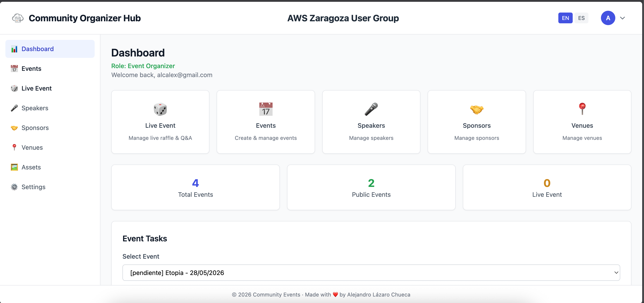The image size is (644, 303).
Task: Click the microphone icon on Speakers card
Action: tap(371, 109)
